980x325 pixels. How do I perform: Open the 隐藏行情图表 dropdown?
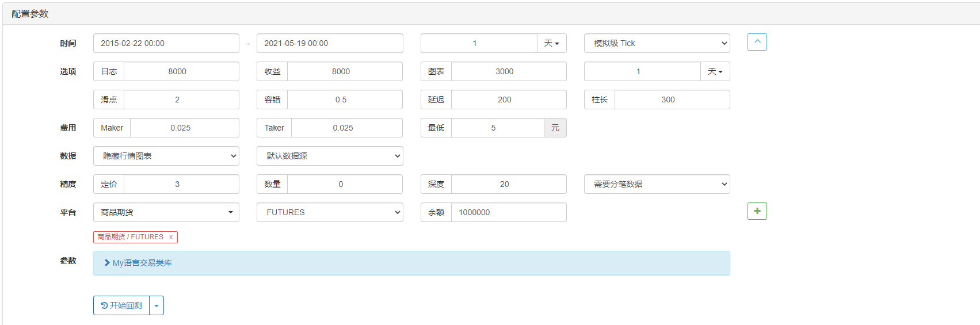166,156
